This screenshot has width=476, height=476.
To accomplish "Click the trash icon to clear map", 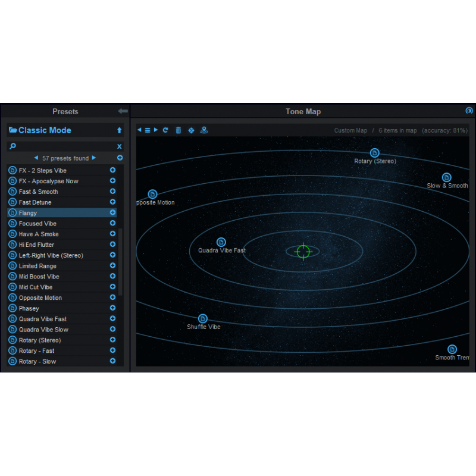I will tap(178, 130).
